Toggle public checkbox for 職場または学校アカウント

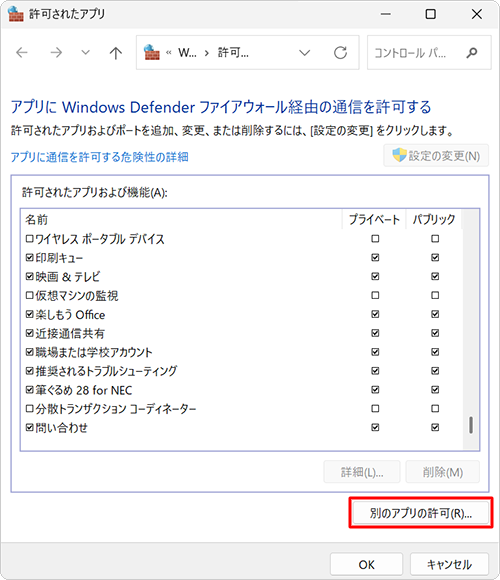tap(435, 352)
